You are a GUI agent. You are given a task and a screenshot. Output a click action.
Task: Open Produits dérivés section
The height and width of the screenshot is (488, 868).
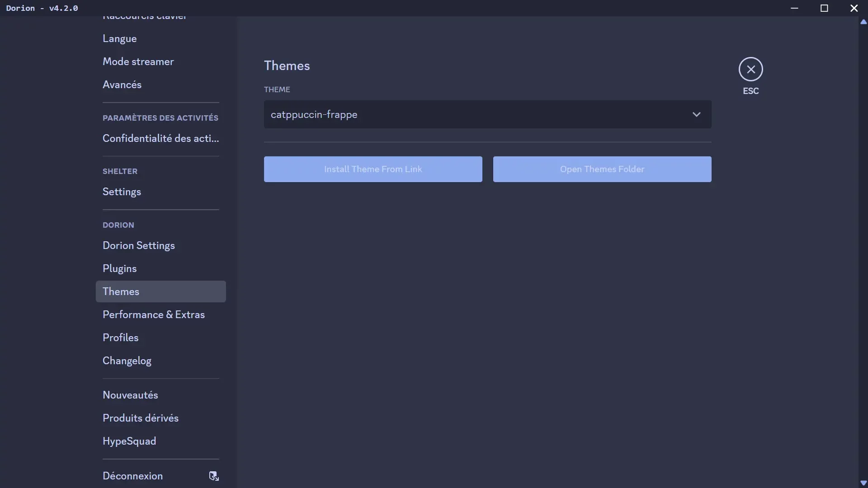coord(141,418)
